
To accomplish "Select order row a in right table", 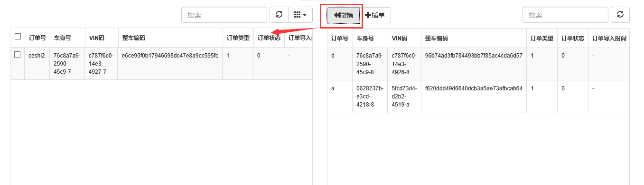I will [x=478, y=97].
